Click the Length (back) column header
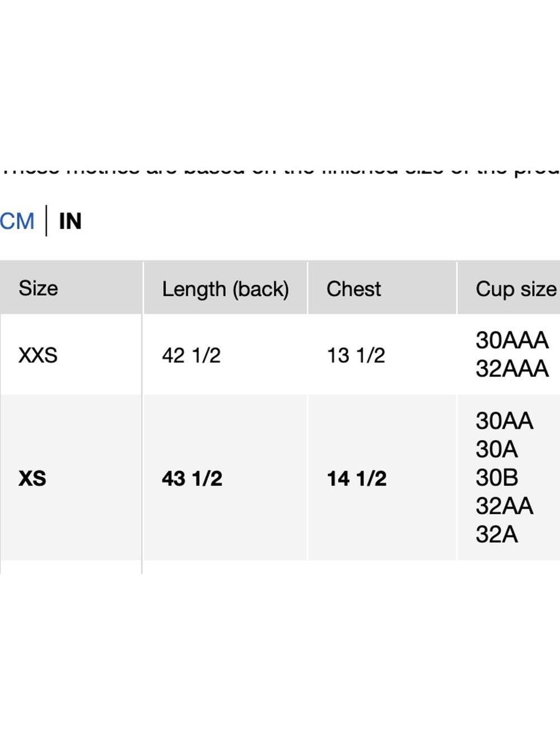The height and width of the screenshot is (745, 560). (225, 289)
